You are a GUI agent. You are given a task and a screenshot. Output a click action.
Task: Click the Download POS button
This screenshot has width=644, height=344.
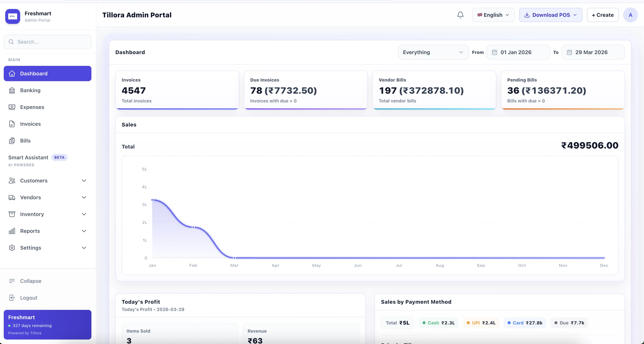[x=551, y=15]
